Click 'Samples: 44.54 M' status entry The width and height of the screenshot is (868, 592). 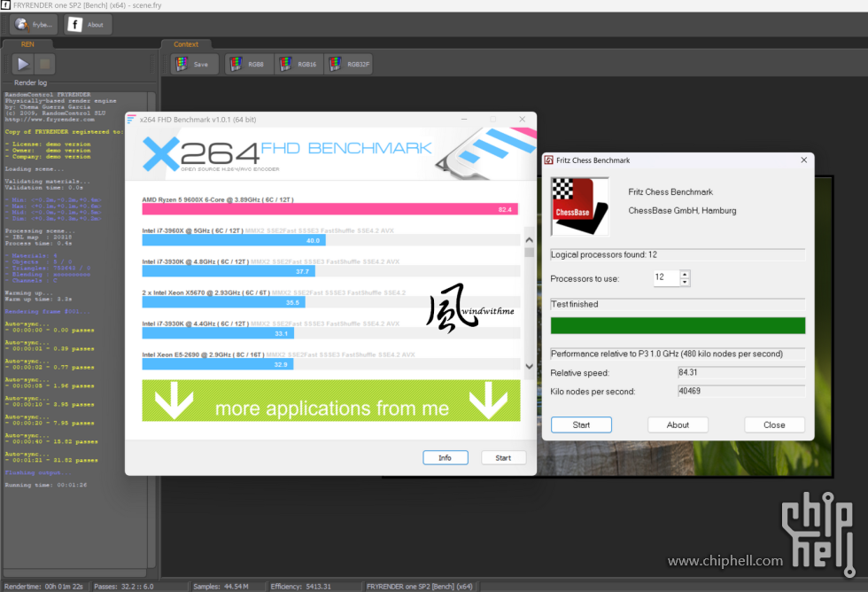pyautogui.click(x=221, y=587)
